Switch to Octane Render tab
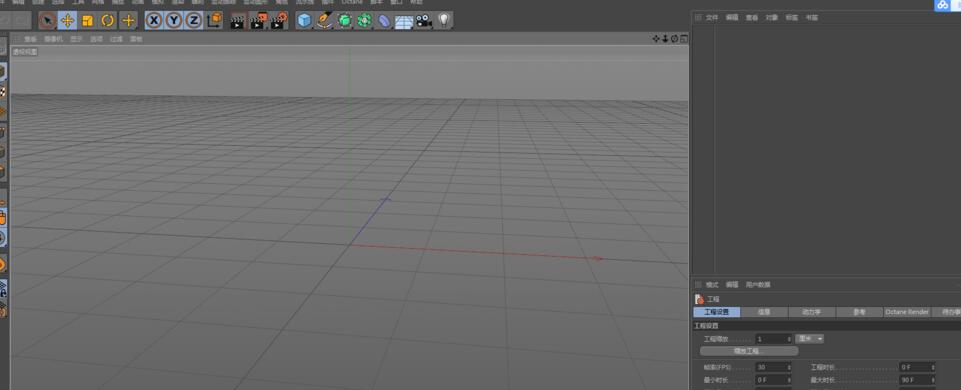This screenshot has width=961, height=390. click(x=907, y=312)
